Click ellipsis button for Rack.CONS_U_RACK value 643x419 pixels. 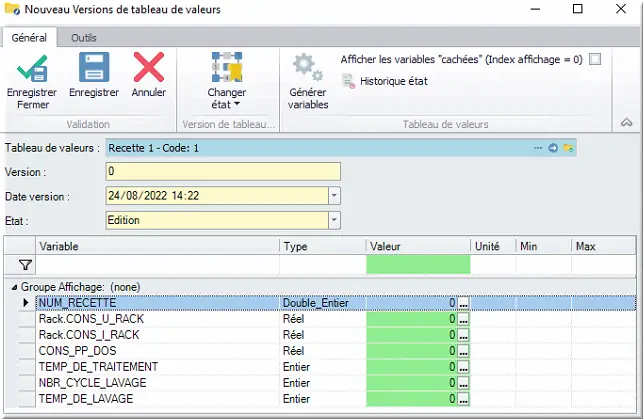[463, 319]
